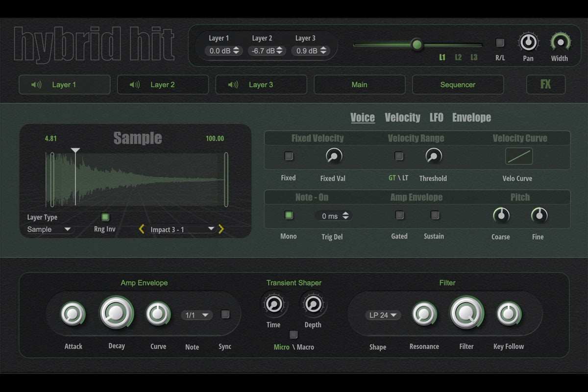Image resolution: width=588 pixels, height=392 pixels.
Task: Enable the Sync checkbox
Action: (225, 315)
